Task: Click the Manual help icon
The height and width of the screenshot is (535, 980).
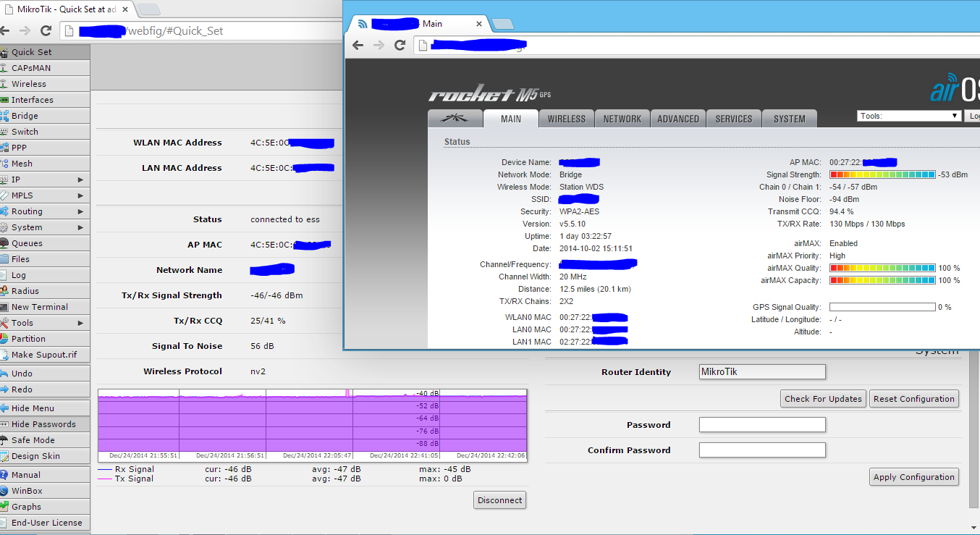Action: [x=4, y=475]
